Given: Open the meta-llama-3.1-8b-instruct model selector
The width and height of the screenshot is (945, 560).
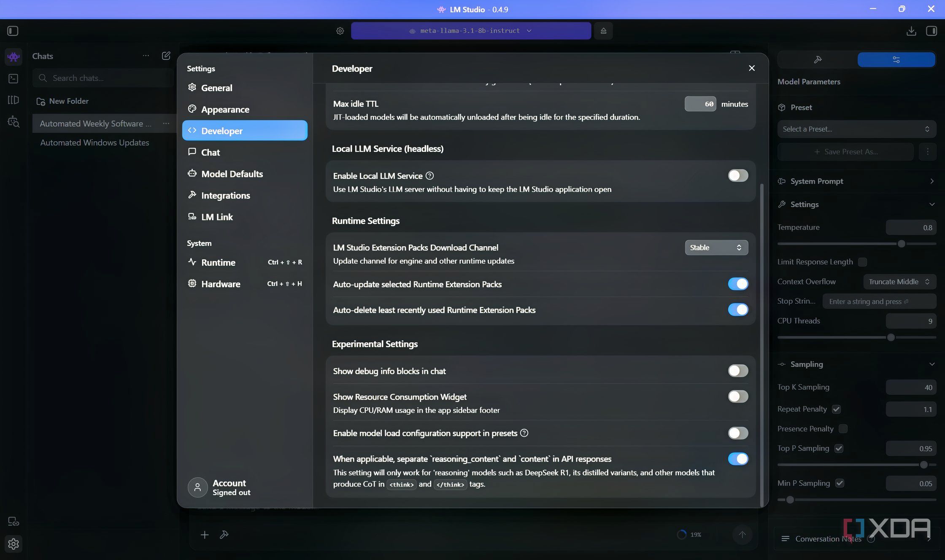Looking at the screenshot, I should tap(471, 31).
